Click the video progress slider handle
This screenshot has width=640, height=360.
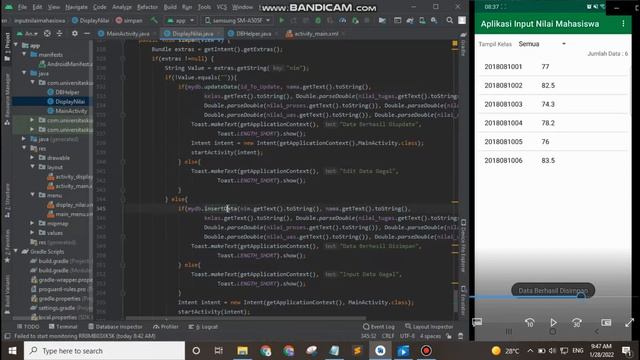(581, 297)
